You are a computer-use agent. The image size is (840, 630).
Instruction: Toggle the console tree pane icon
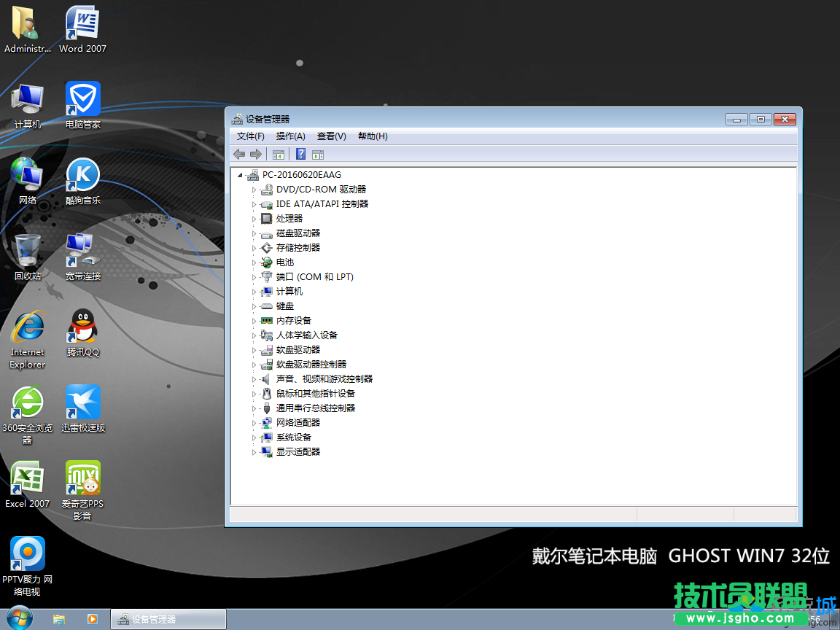[x=278, y=154]
